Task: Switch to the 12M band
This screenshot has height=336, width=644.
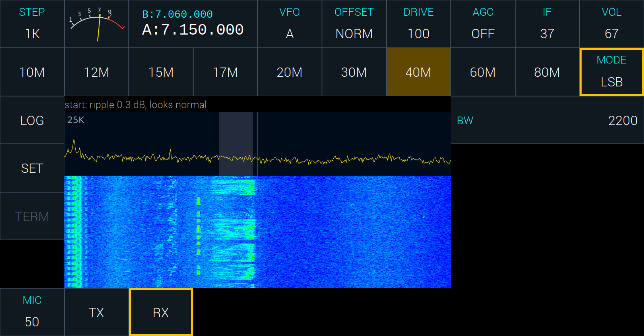Action: [x=97, y=72]
